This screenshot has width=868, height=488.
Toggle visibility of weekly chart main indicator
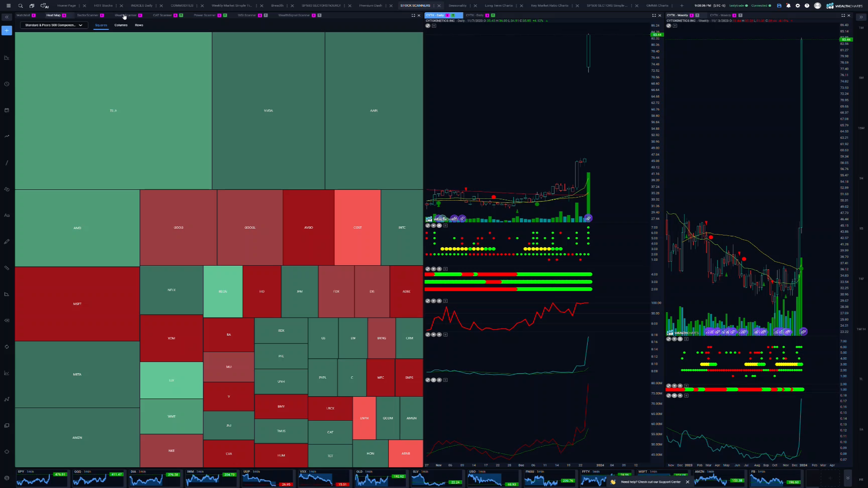669,26
